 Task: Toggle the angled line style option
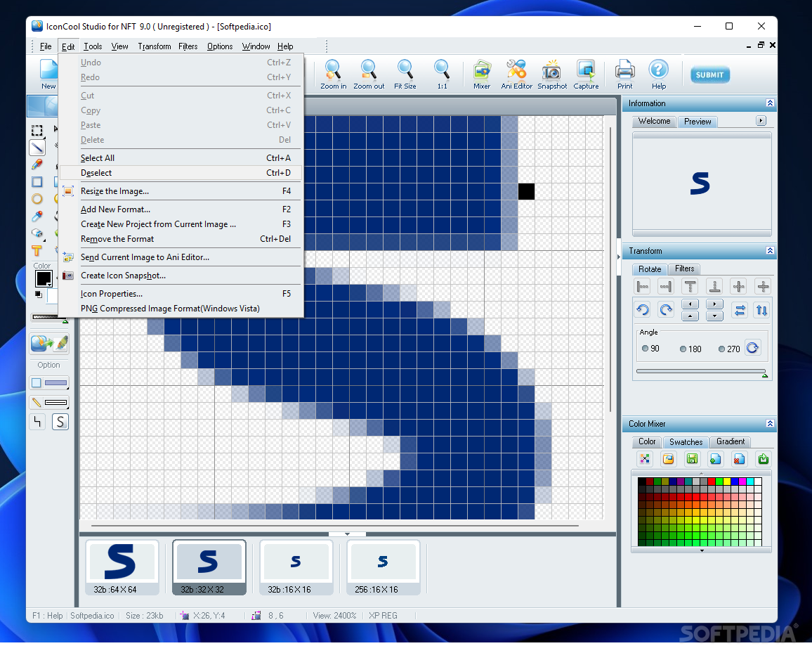[x=37, y=422]
